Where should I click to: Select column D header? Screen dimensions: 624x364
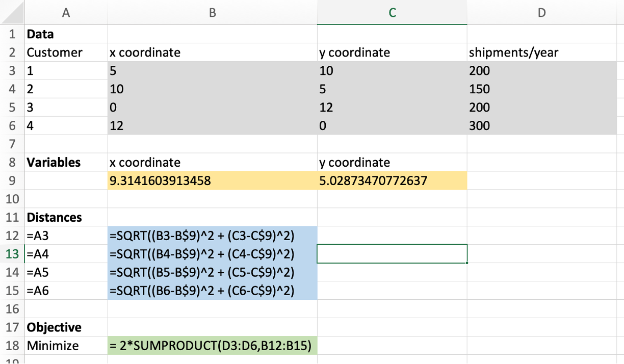(541, 12)
